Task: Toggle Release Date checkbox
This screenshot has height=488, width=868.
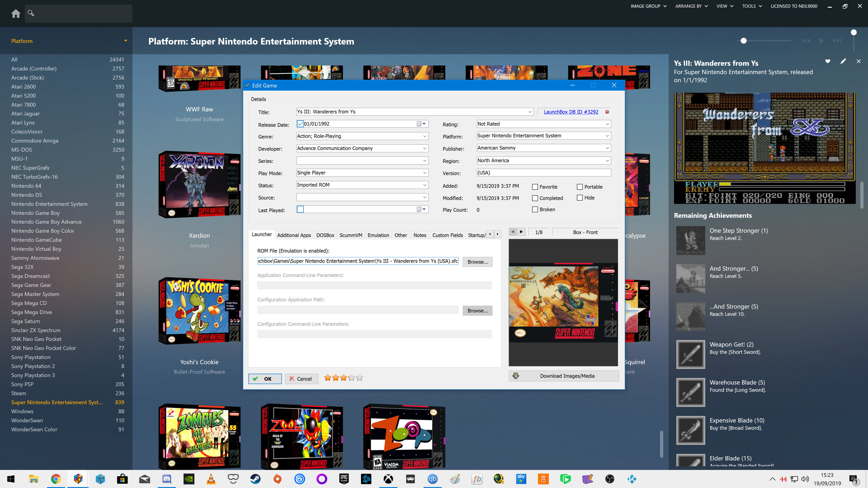Action: pos(300,124)
